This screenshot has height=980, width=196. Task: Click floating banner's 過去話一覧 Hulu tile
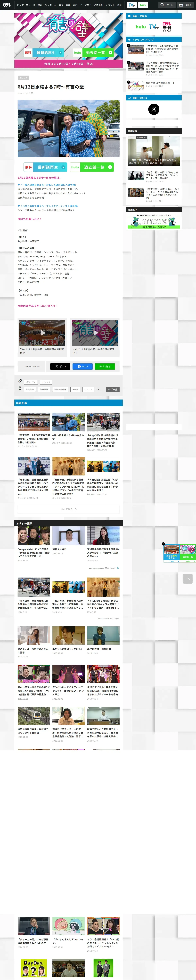pos(188,554)
